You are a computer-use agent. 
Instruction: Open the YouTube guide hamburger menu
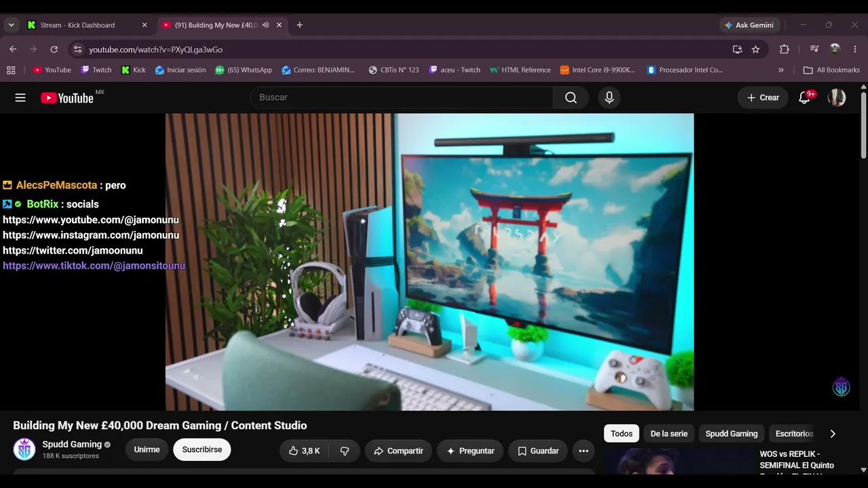pos(20,98)
